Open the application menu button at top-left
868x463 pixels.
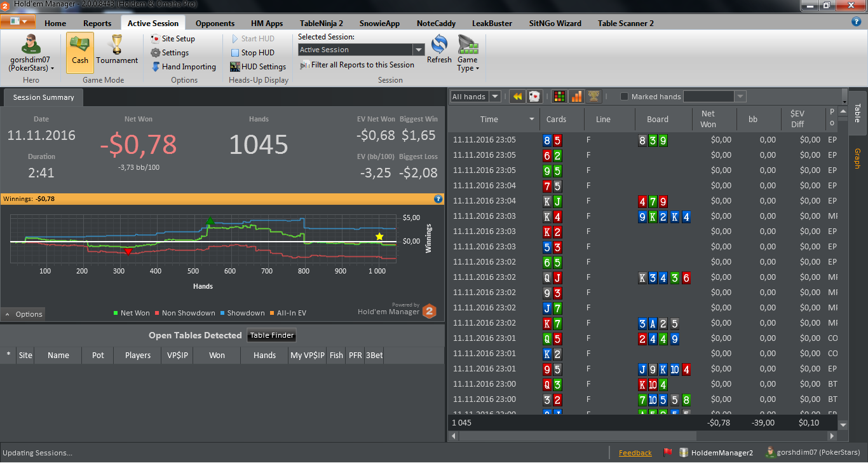tap(18, 21)
